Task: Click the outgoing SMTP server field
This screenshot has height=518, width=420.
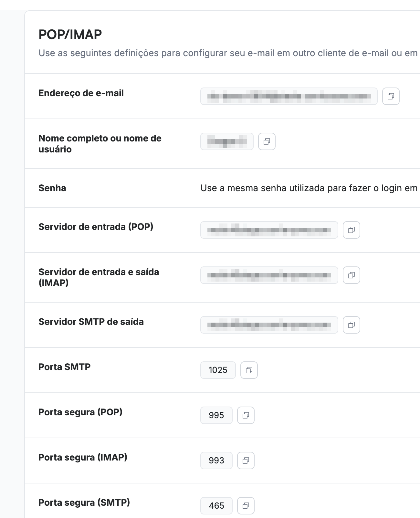Action: pyautogui.click(x=269, y=325)
